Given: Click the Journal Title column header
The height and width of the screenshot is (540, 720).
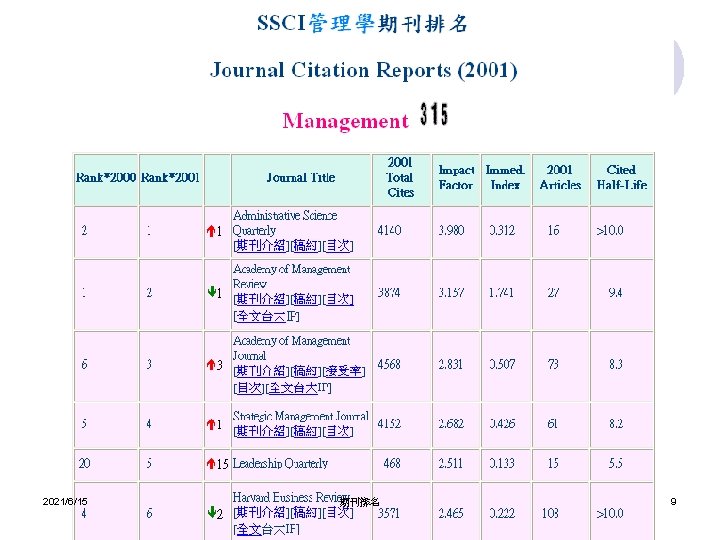Looking at the screenshot, I should [301, 178].
